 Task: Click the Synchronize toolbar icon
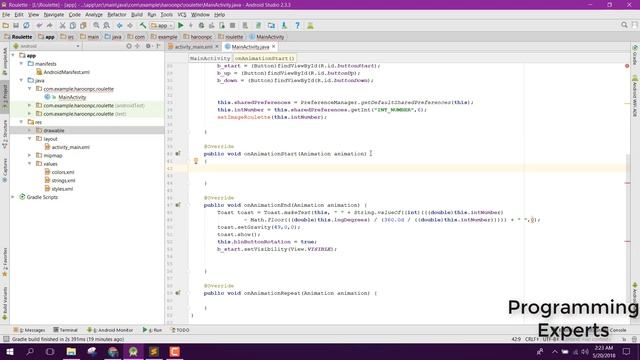tap(27, 25)
